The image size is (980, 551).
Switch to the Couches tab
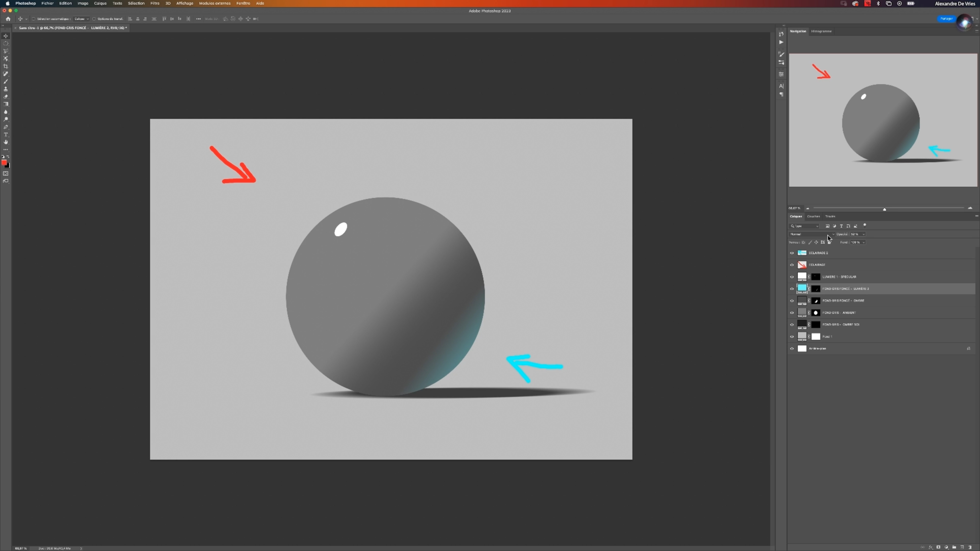813,216
